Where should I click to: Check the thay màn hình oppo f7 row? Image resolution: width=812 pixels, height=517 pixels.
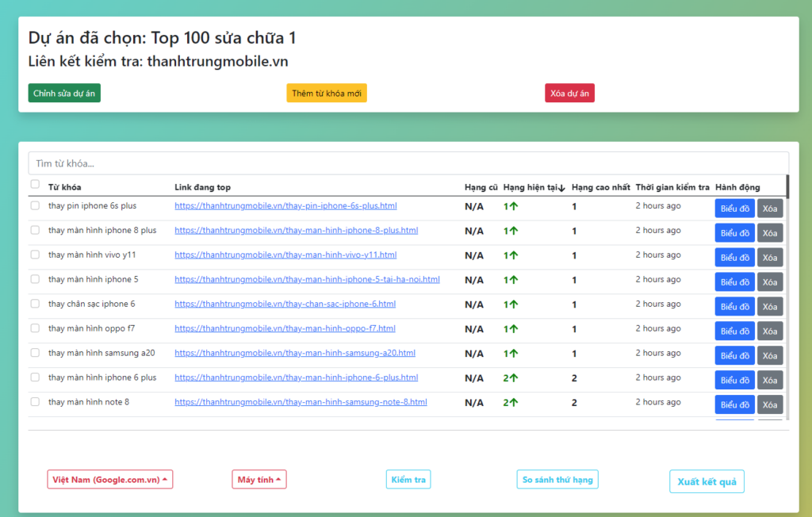(x=34, y=328)
